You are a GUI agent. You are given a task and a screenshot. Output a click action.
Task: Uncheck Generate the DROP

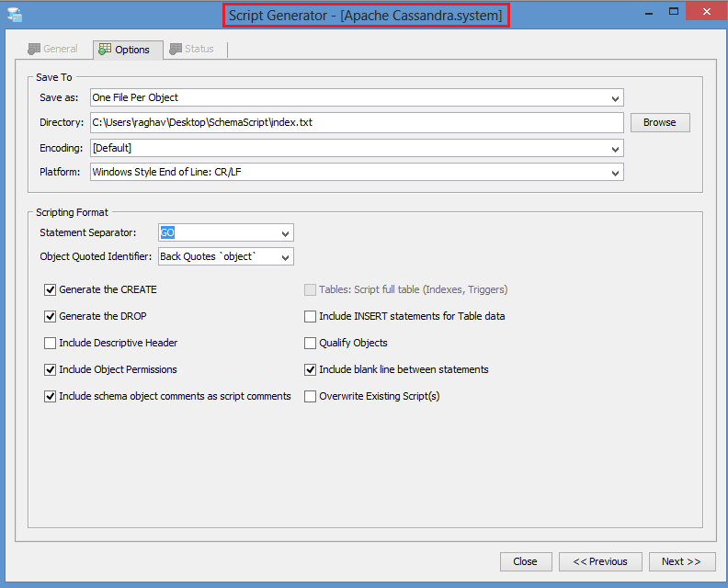pos(51,316)
